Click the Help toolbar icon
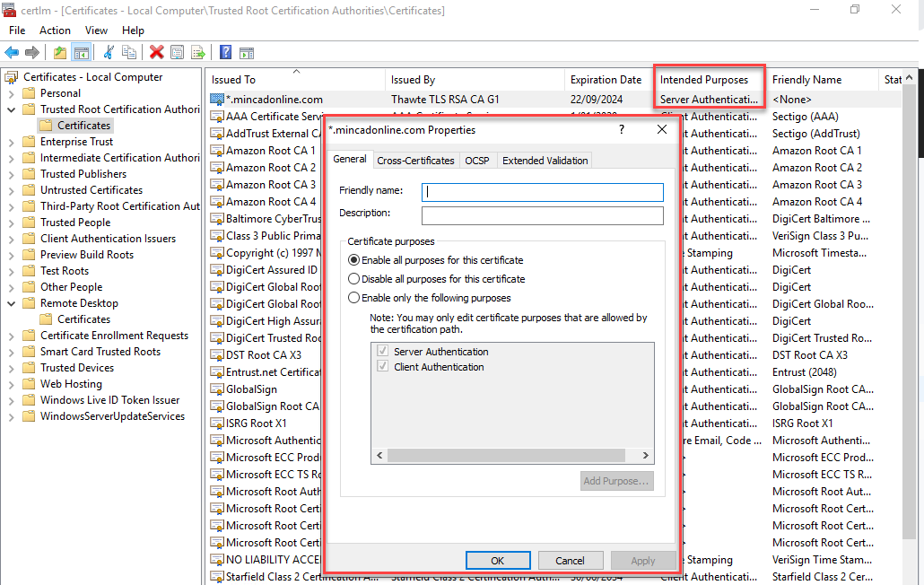The height and width of the screenshot is (585, 924). (226, 51)
